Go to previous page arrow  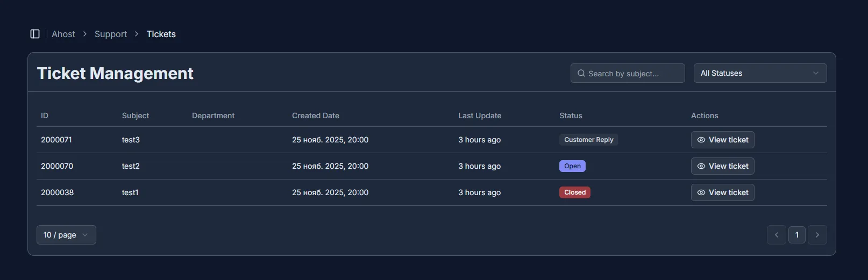[776, 235]
